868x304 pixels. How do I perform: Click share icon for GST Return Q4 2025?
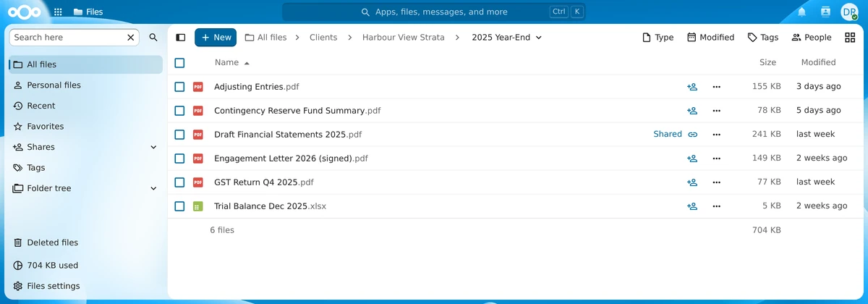tap(692, 182)
